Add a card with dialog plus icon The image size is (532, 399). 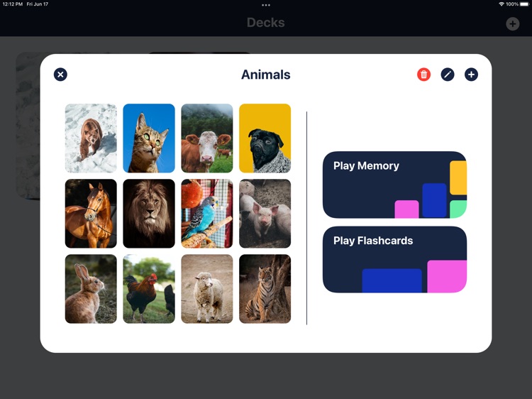471,75
